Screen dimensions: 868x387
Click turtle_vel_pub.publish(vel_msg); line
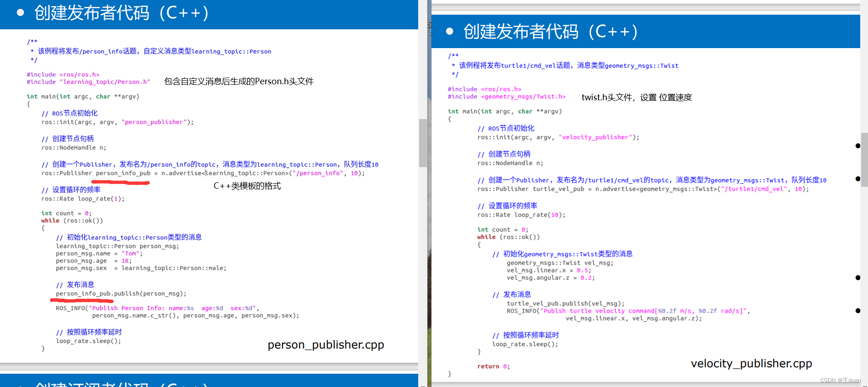tap(565, 304)
